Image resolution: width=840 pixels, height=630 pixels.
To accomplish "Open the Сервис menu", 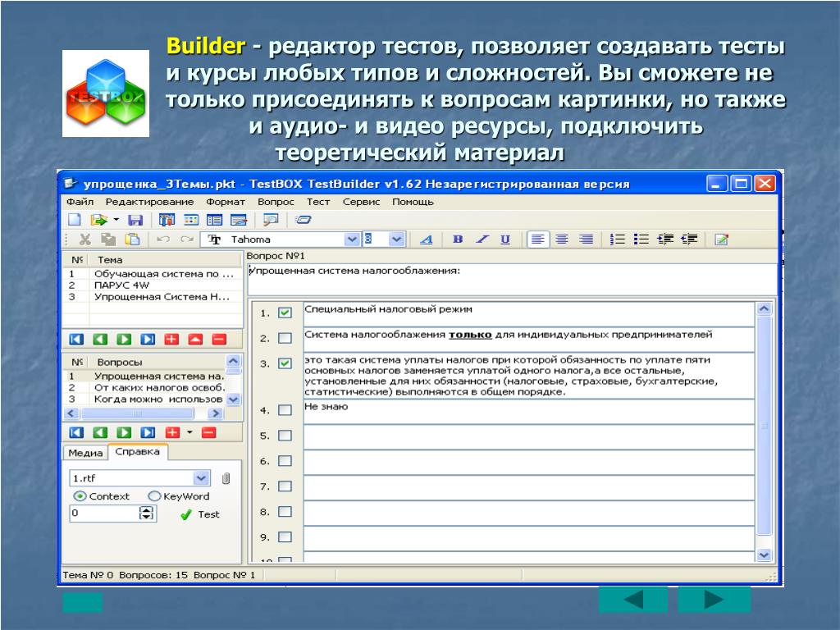I will click(361, 202).
